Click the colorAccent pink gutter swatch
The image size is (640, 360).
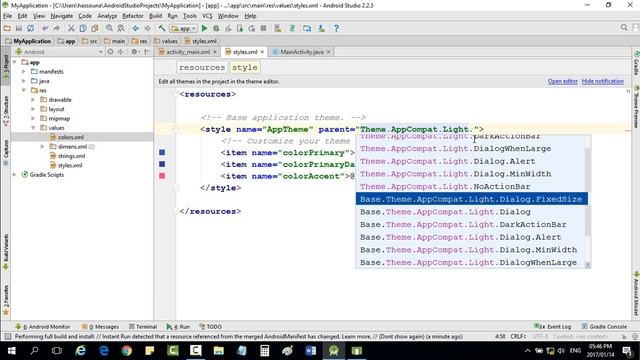click(x=162, y=176)
